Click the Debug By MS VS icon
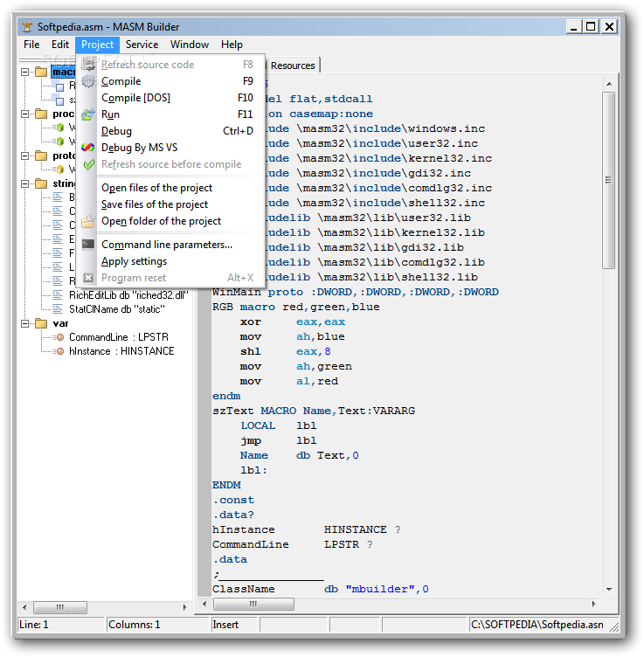The image size is (644, 657). 88,148
